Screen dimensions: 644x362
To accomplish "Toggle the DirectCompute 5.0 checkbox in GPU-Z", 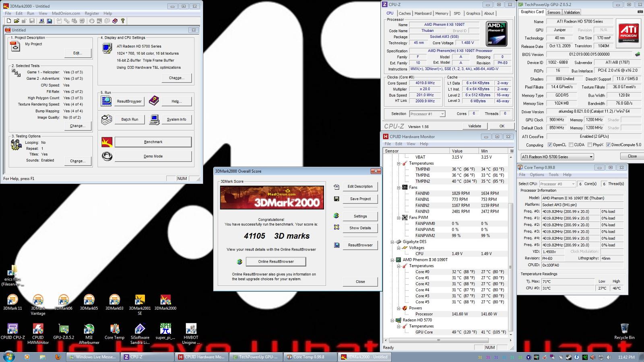I will pyautogui.click(x=608, y=145).
